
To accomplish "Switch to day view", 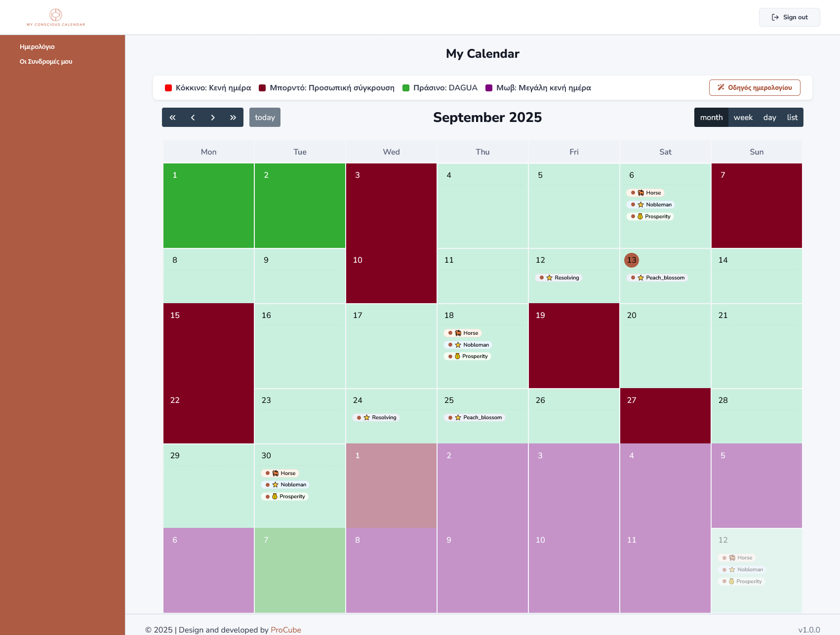I will [769, 118].
